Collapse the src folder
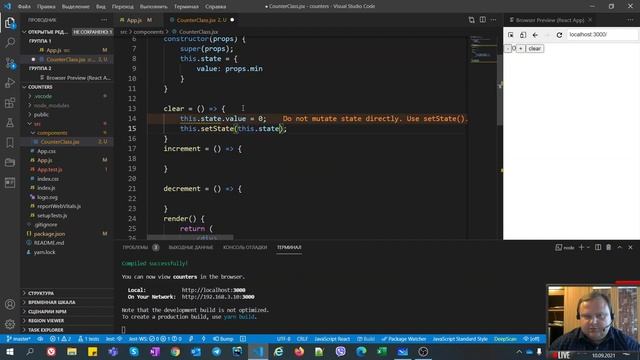The image size is (640, 360). coord(37,124)
